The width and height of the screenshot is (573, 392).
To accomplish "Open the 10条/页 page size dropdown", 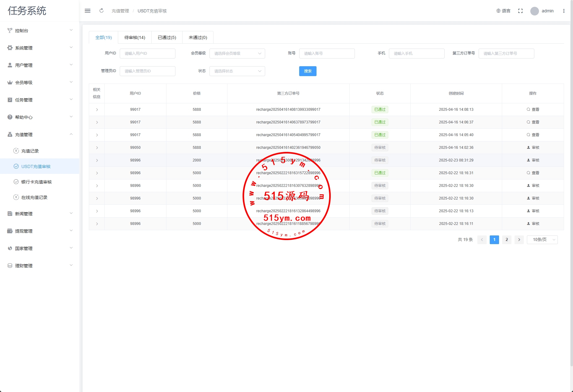I will pyautogui.click(x=542, y=240).
